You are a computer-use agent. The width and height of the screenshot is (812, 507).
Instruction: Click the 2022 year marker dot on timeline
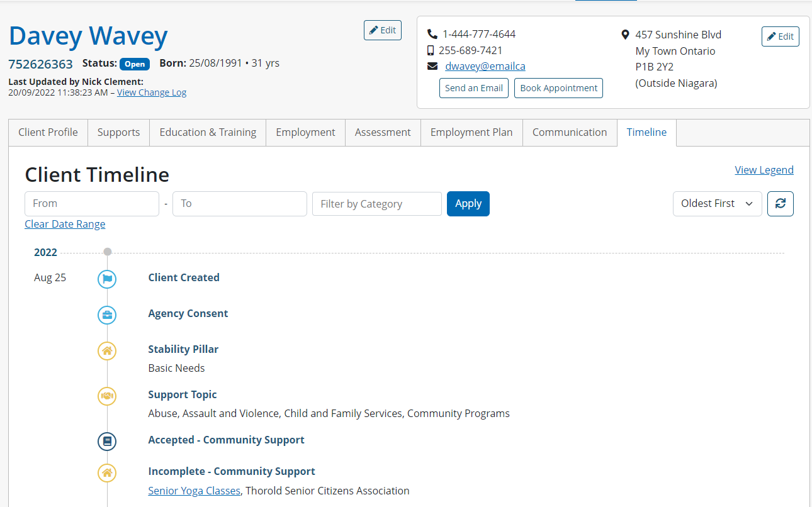click(108, 252)
